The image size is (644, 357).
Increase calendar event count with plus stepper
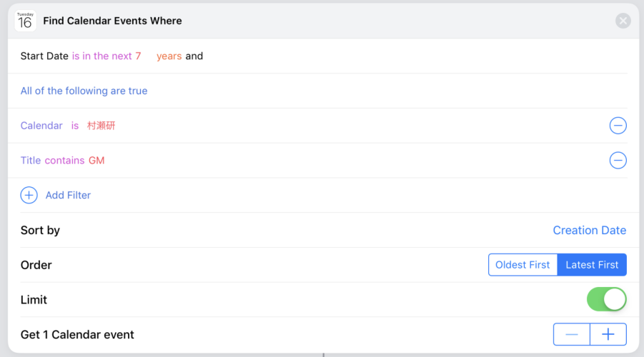608,334
